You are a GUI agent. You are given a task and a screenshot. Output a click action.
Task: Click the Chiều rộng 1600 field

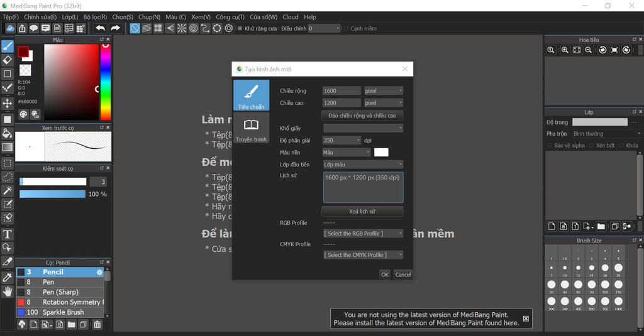click(x=341, y=90)
